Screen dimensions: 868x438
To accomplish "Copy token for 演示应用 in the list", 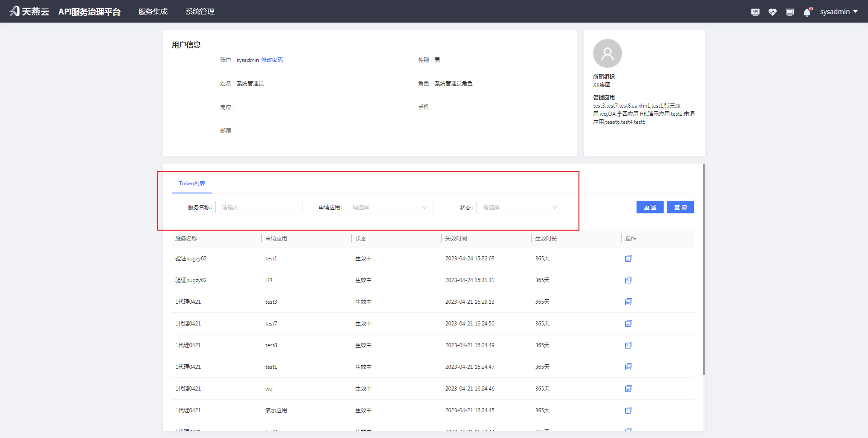I will [x=628, y=410].
